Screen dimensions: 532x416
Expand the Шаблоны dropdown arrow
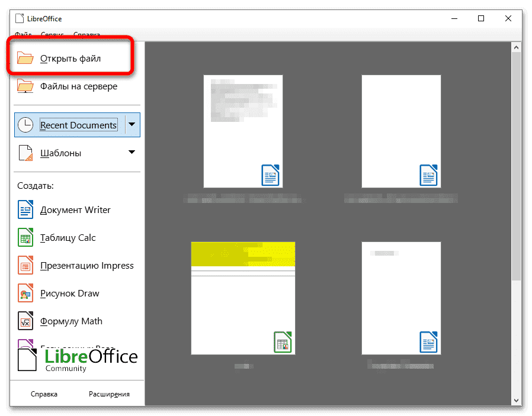click(132, 153)
